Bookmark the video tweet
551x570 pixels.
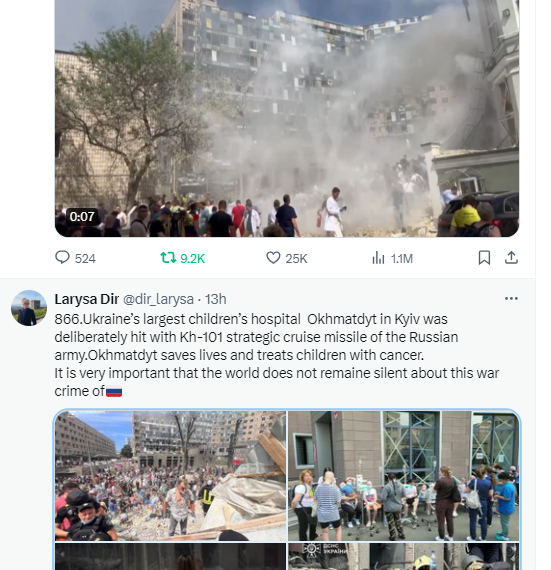point(484,258)
